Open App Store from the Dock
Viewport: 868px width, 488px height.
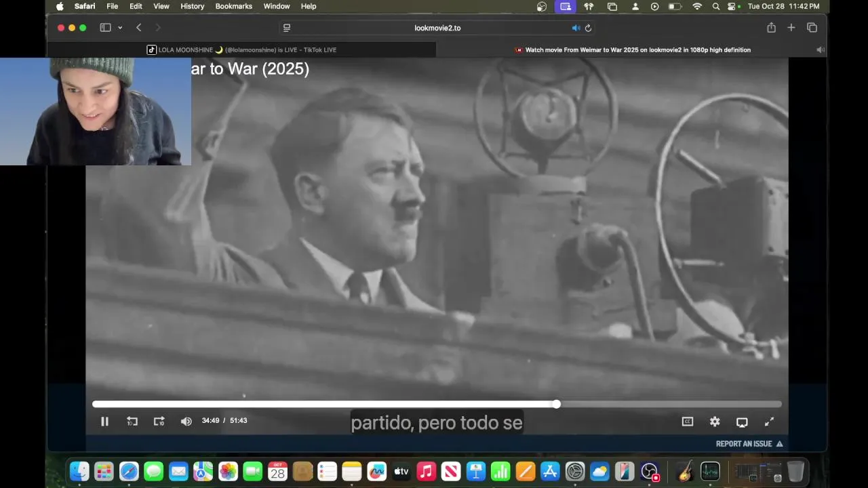click(550, 471)
